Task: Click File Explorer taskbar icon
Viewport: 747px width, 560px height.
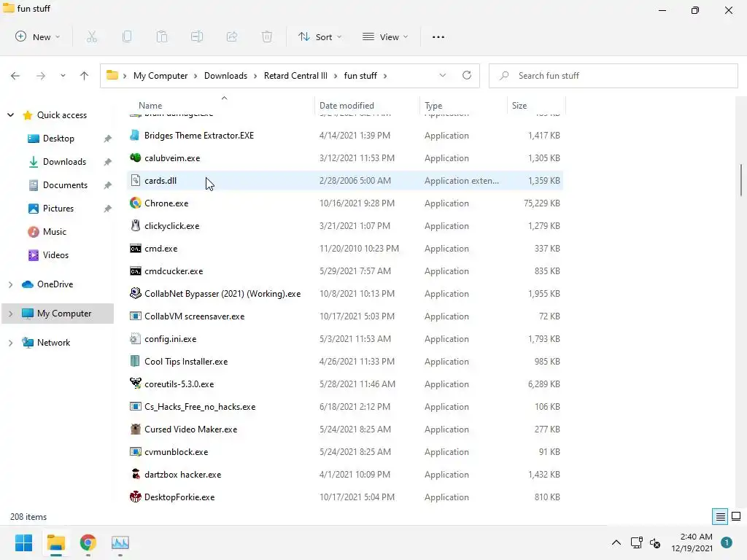Action: [x=55, y=542]
